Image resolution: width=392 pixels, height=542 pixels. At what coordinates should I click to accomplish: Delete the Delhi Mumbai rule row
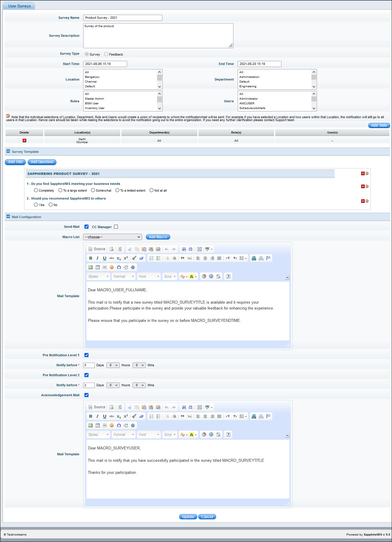pyautogui.click(x=24, y=140)
